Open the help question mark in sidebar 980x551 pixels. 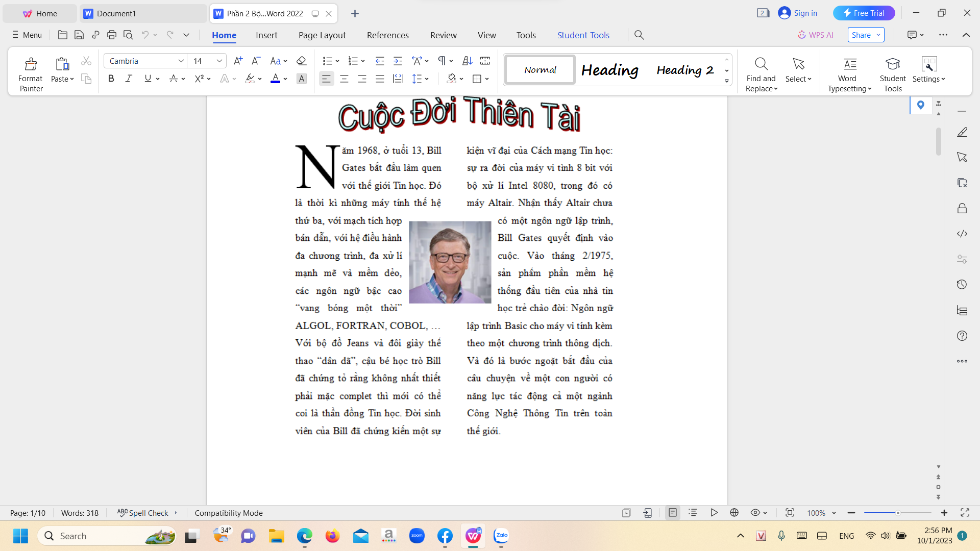tap(962, 336)
